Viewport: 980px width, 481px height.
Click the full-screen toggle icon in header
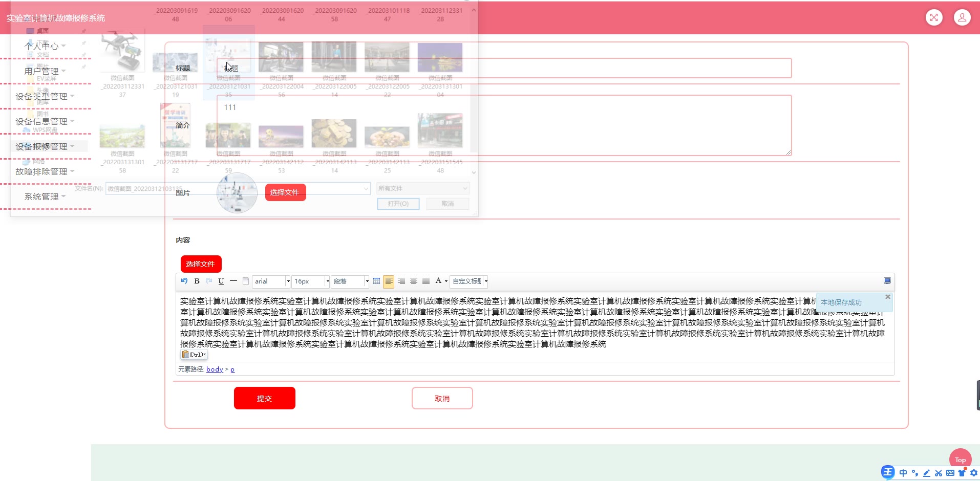click(x=934, y=17)
